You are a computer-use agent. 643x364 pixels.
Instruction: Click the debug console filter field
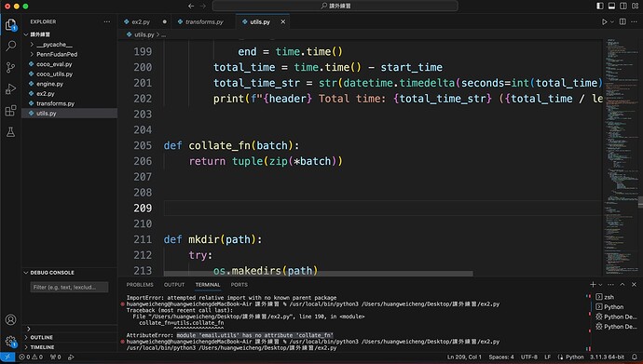point(69,287)
